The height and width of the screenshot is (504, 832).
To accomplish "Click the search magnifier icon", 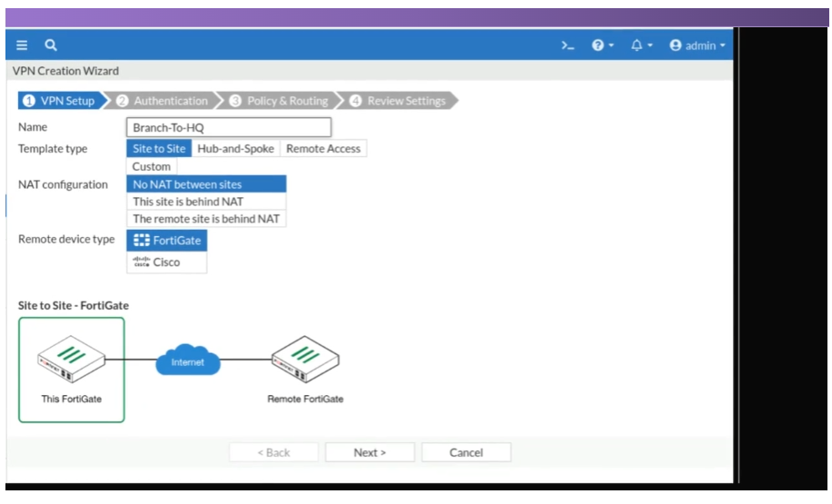I will pos(50,45).
